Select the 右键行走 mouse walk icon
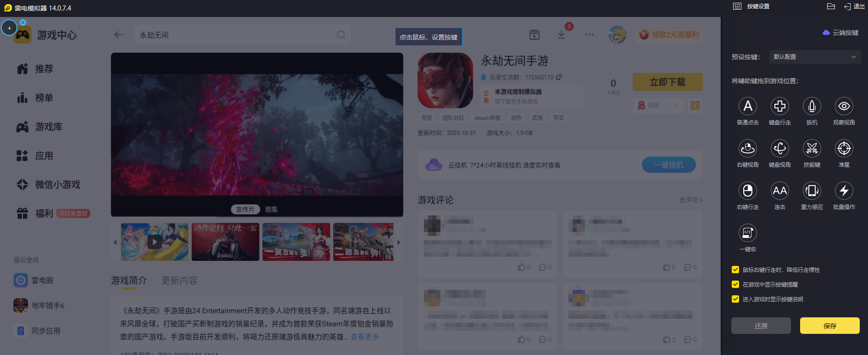The height and width of the screenshot is (355, 868). [x=748, y=191]
